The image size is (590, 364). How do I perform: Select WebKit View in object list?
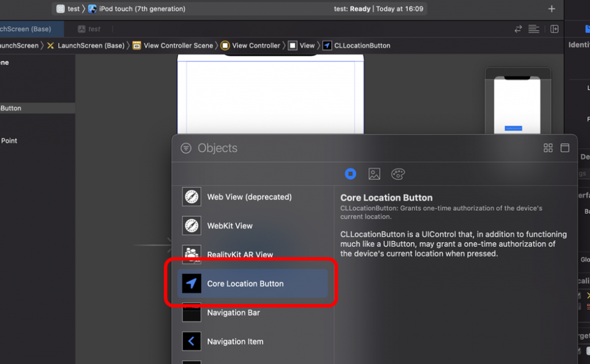point(252,226)
